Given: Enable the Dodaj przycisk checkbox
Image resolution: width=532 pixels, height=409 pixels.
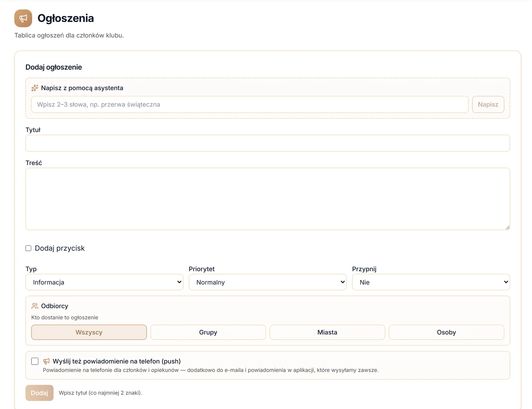Looking at the screenshot, I should pos(29,248).
